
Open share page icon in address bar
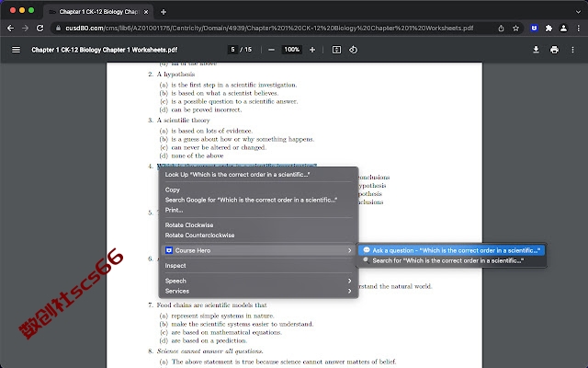coord(501,29)
